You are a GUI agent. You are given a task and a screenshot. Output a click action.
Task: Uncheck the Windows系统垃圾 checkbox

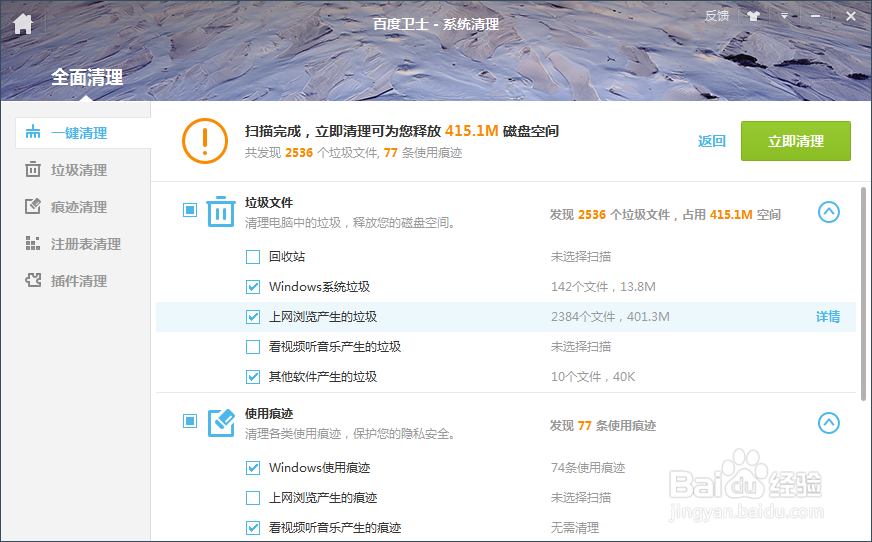[x=252, y=287]
